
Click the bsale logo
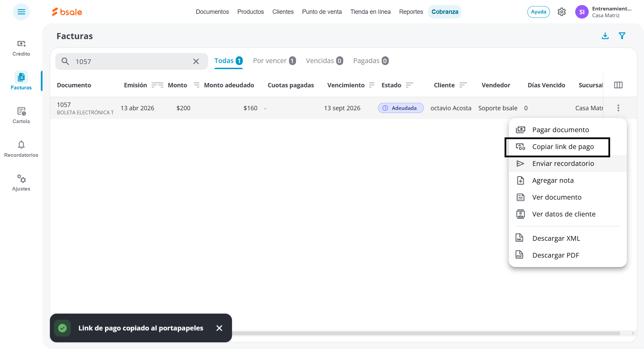click(x=67, y=12)
